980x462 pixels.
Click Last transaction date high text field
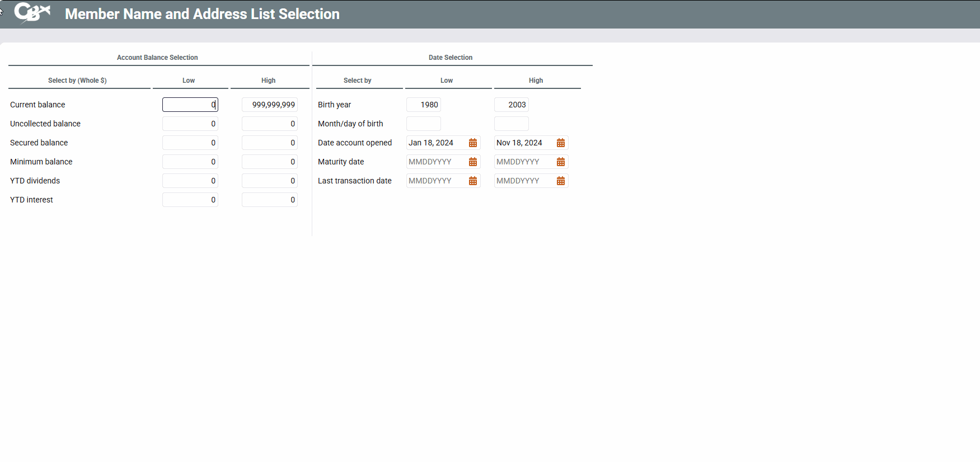click(x=524, y=181)
